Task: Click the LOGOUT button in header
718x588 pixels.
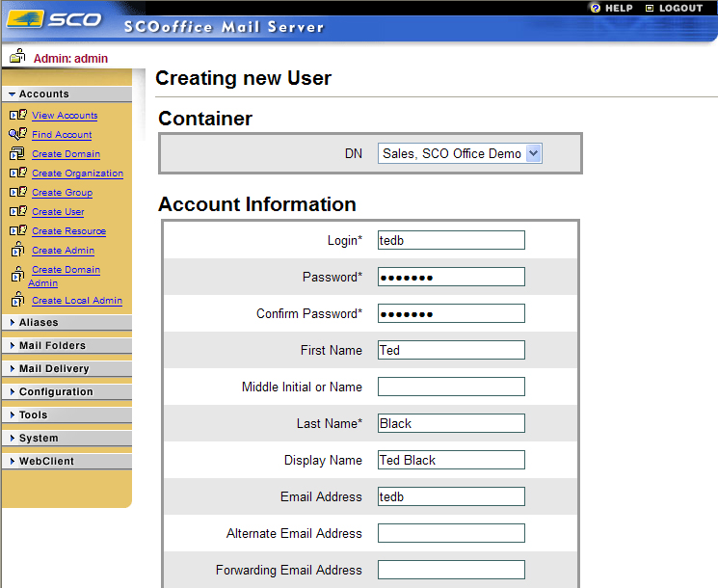Action: pyautogui.click(x=674, y=8)
